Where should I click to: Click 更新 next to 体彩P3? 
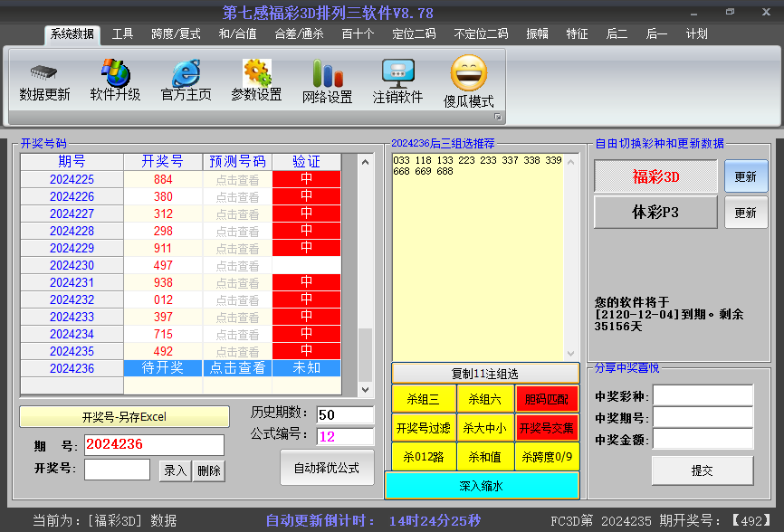746,213
